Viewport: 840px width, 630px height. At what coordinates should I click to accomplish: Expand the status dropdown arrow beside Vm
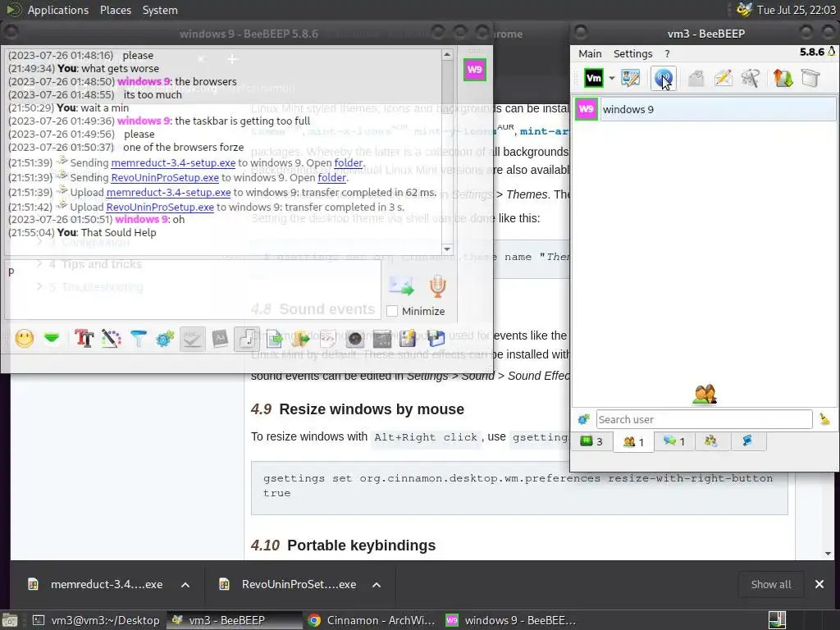tap(612, 78)
